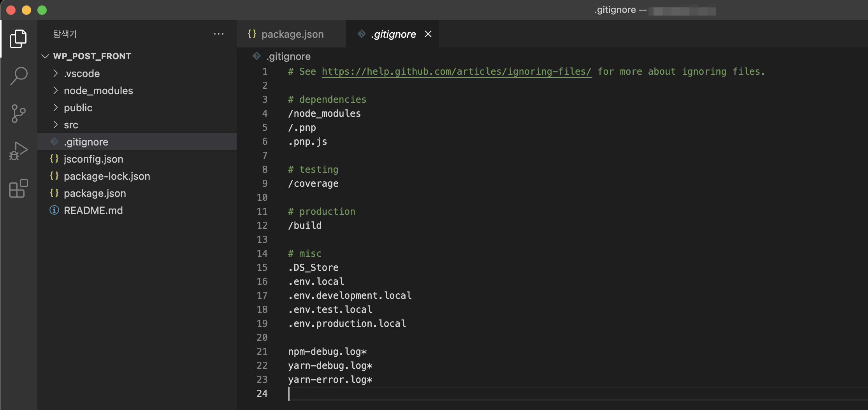Click line number 24 in the gutter
Image resolution: width=868 pixels, height=410 pixels.
(x=262, y=394)
